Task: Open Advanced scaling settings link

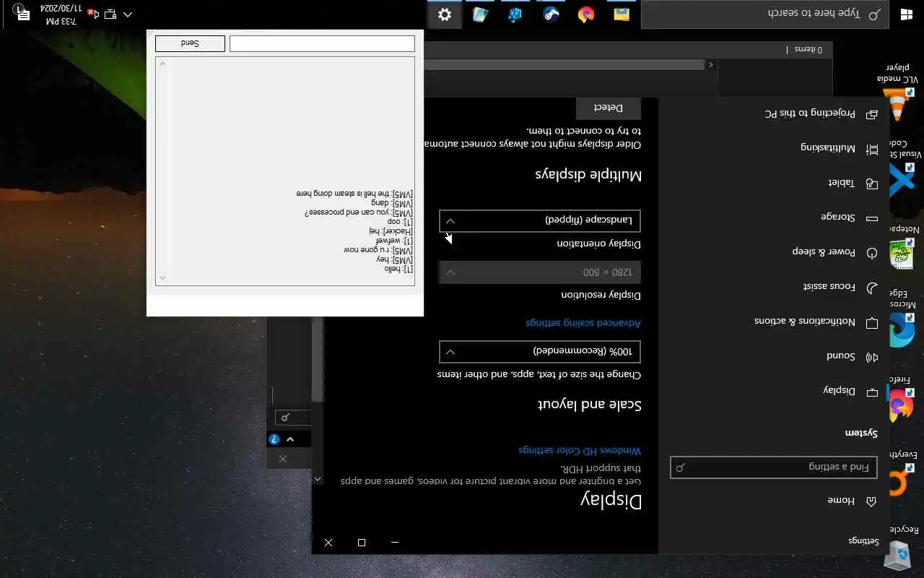Action: click(583, 322)
